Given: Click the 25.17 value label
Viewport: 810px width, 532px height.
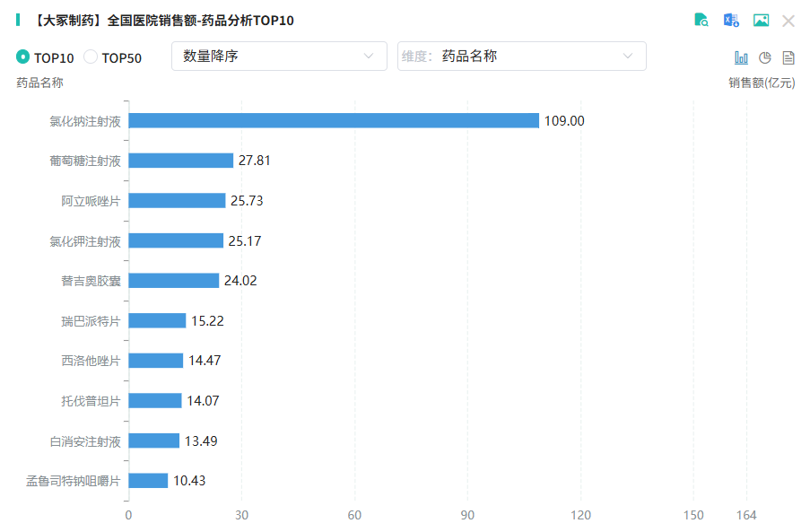Looking at the screenshot, I should 245,240.
